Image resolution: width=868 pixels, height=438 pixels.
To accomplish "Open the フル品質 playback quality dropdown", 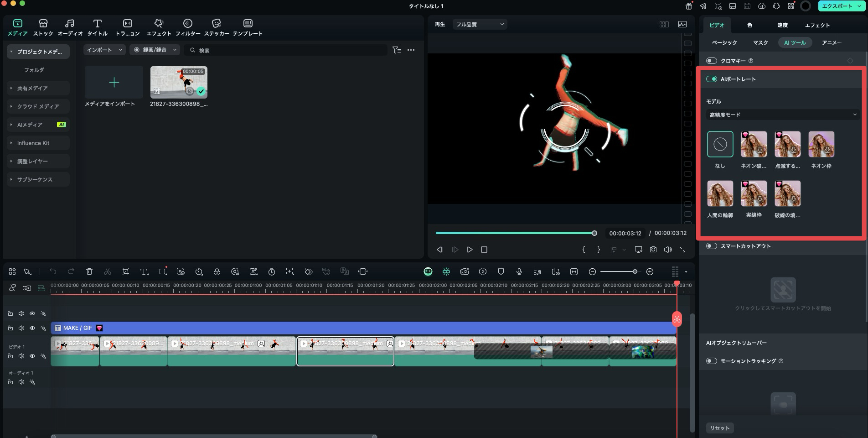I will coord(480,25).
